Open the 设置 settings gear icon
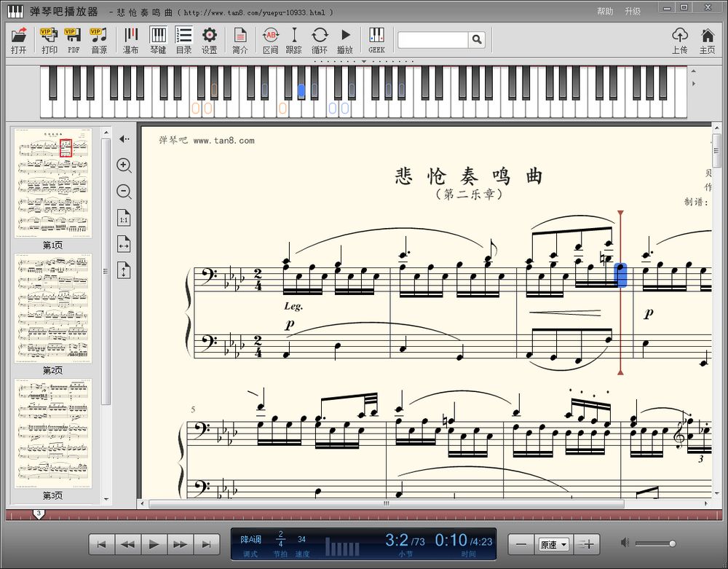Image resolution: width=728 pixels, height=569 pixels. pos(210,40)
